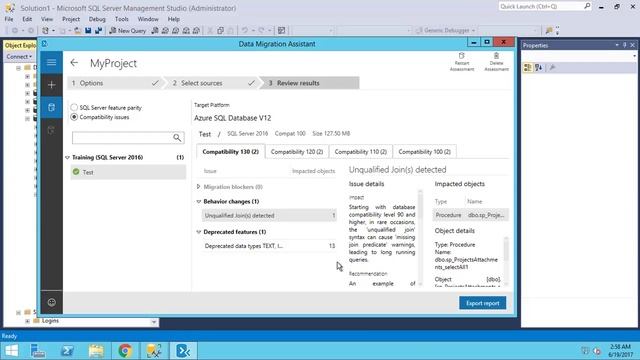Collapse the Deprecated features (1) section
The height and width of the screenshot is (360, 640).
click(x=199, y=232)
